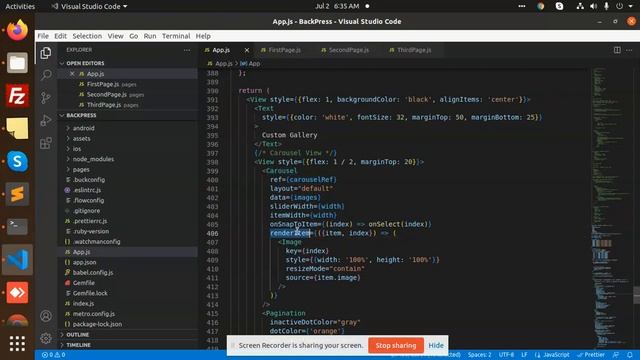Launch Sublime Text from the dock
Screen dimensions: 640x360
[17, 194]
